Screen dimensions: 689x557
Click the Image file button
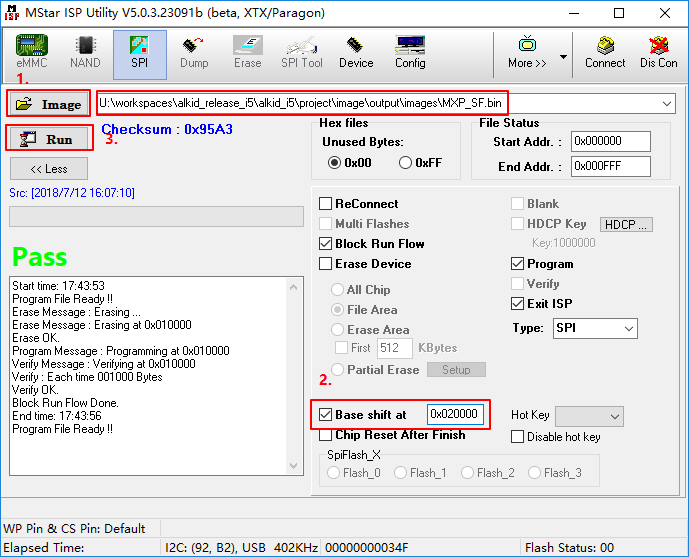[x=49, y=104]
